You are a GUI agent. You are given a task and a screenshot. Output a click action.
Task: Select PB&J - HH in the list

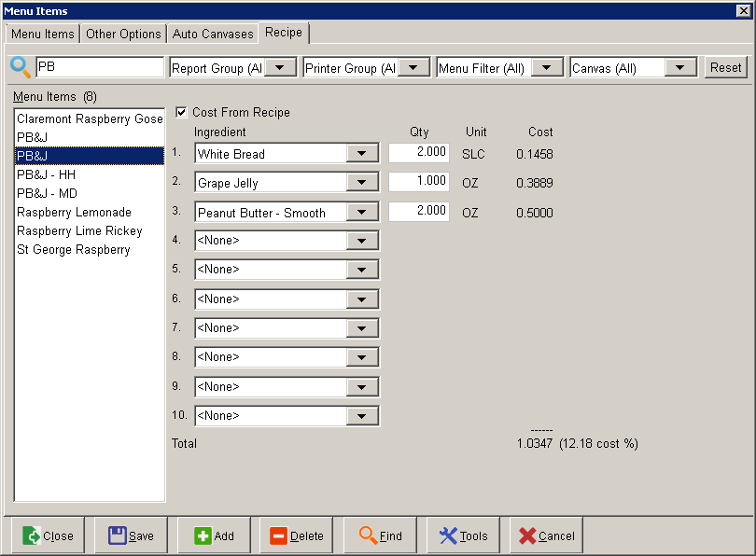point(90,174)
